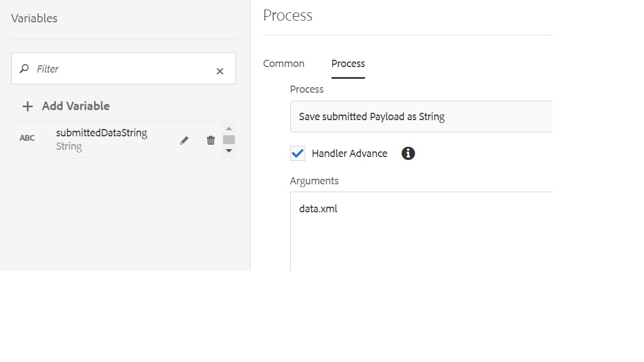
Task: Open info tooltip beside Handler Advance
Action: [x=408, y=153]
